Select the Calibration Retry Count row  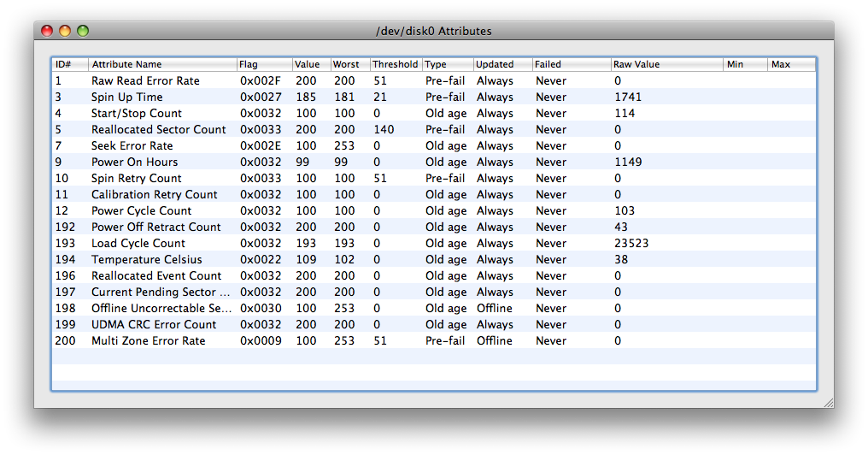(434, 194)
